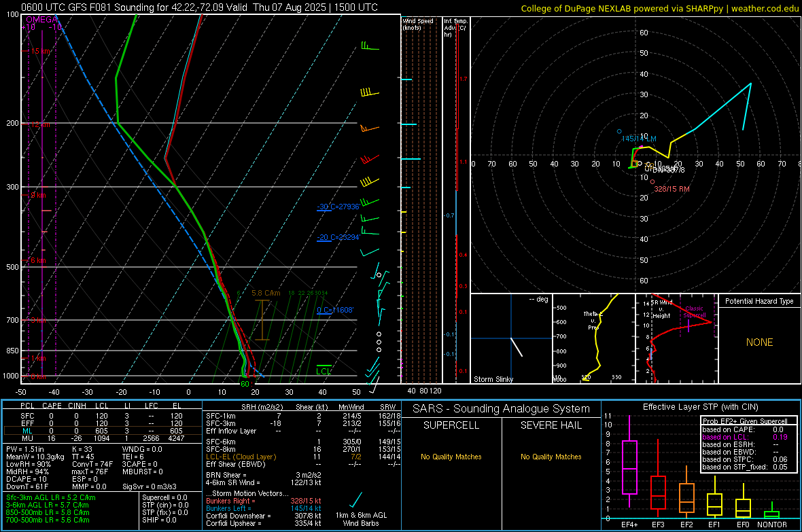The image size is (802, 532).
Task: Click 'MBURST = 0' value
Action: (x=143, y=472)
